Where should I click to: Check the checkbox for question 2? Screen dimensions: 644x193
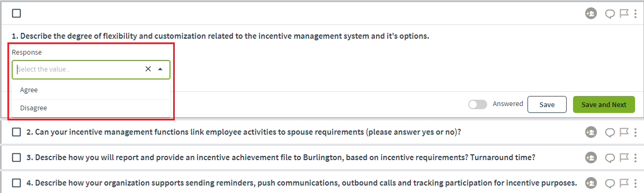pyautogui.click(x=16, y=131)
